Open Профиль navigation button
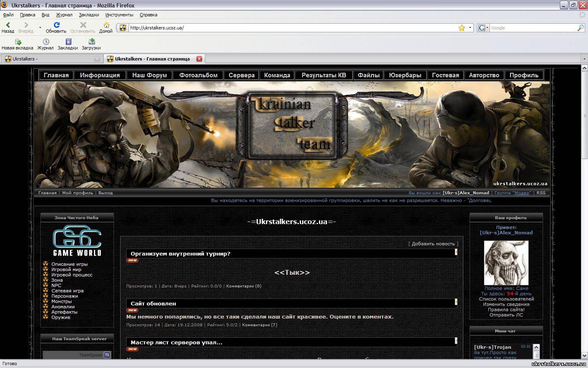 [x=524, y=75]
